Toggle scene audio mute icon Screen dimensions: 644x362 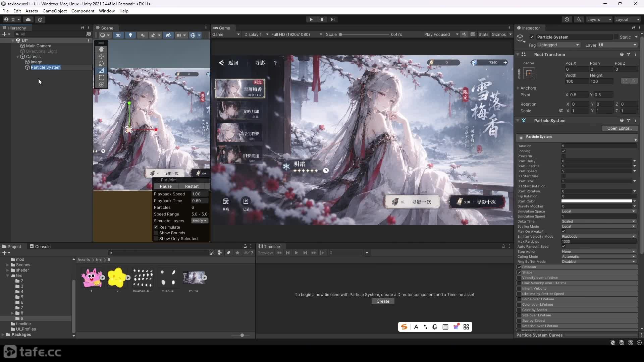[x=143, y=35]
